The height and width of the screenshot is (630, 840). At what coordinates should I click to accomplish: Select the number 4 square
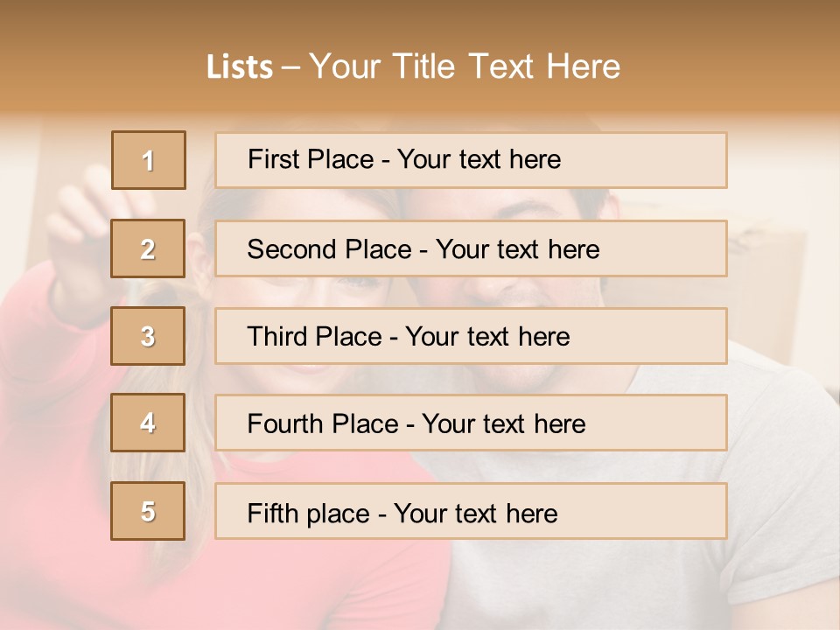click(148, 423)
